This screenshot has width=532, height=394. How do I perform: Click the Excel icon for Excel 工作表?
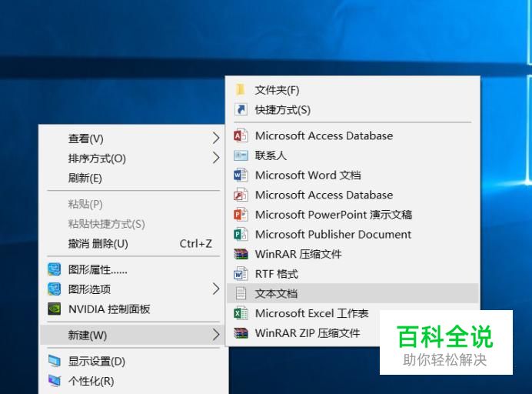[x=241, y=313]
